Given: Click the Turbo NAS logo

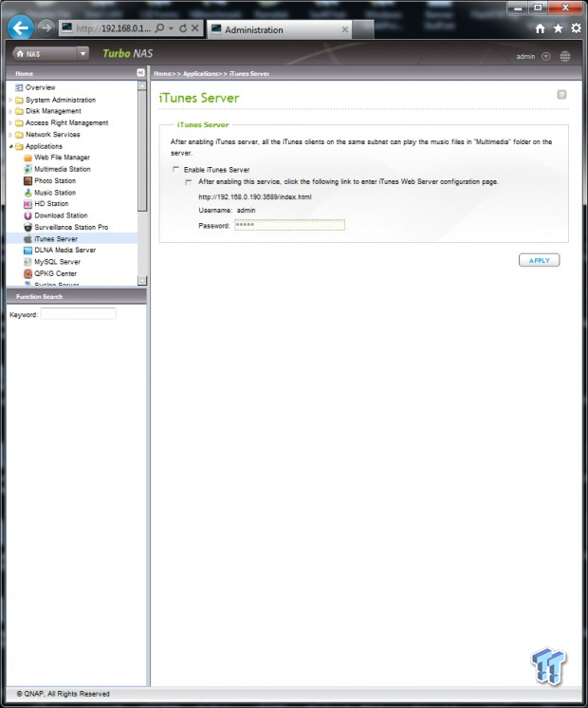Looking at the screenshot, I should [128, 54].
